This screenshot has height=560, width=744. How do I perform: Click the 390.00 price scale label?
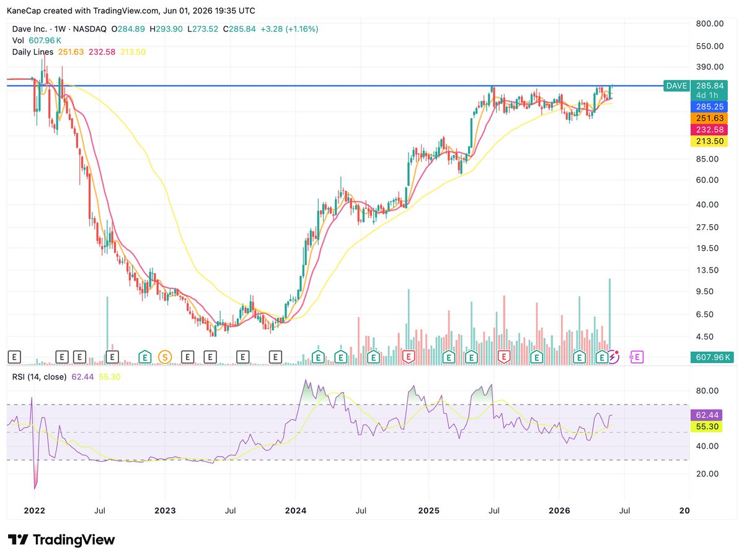(710, 67)
